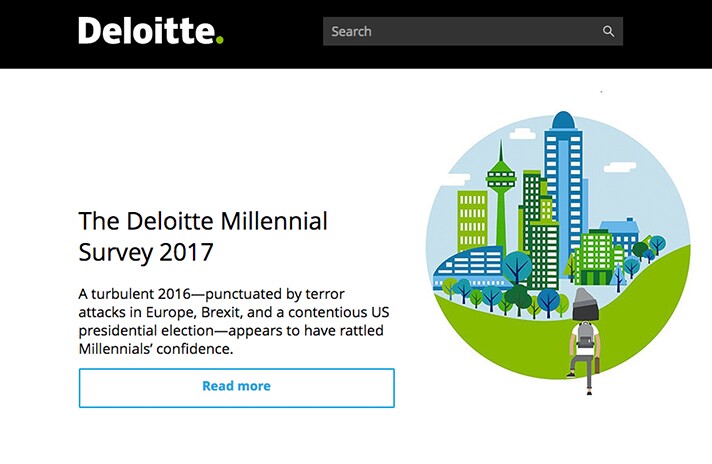Click the brown briefcase carried by the figure
The height and width of the screenshot is (464, 712).
point(597,365)
